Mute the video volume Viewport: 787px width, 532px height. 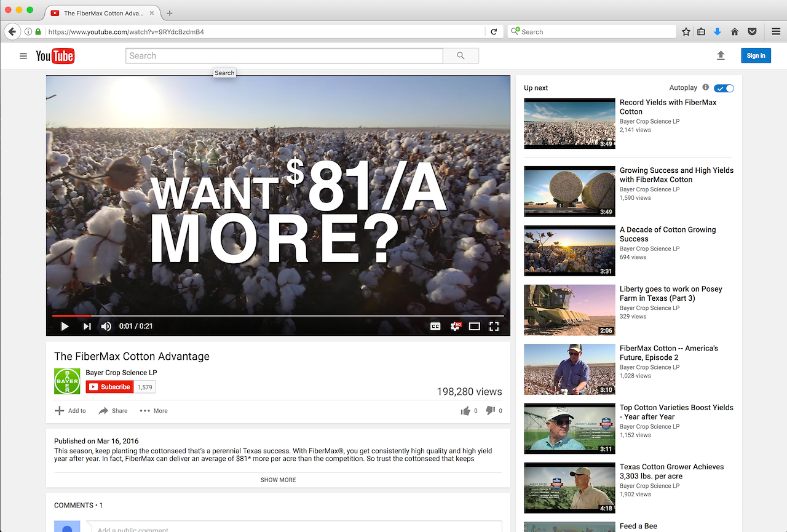coord(106,327)
